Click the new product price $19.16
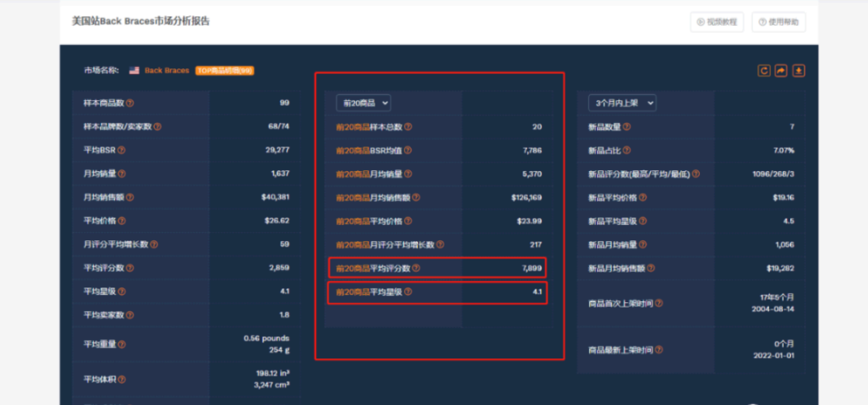Viewport: 868px width, 405px height. (x=784, y=197)
